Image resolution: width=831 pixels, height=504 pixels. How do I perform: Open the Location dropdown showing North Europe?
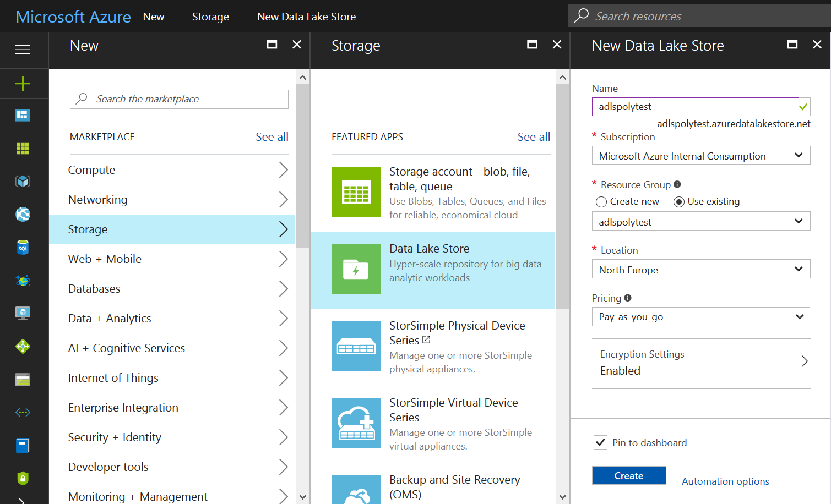(x=701, y=269)
